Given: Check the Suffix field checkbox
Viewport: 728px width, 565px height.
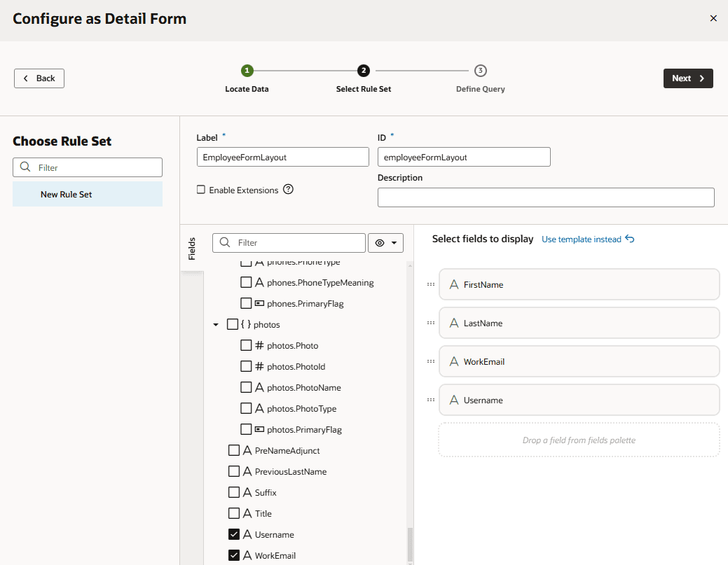Looking at the screenshot, I should click(234, 492).
